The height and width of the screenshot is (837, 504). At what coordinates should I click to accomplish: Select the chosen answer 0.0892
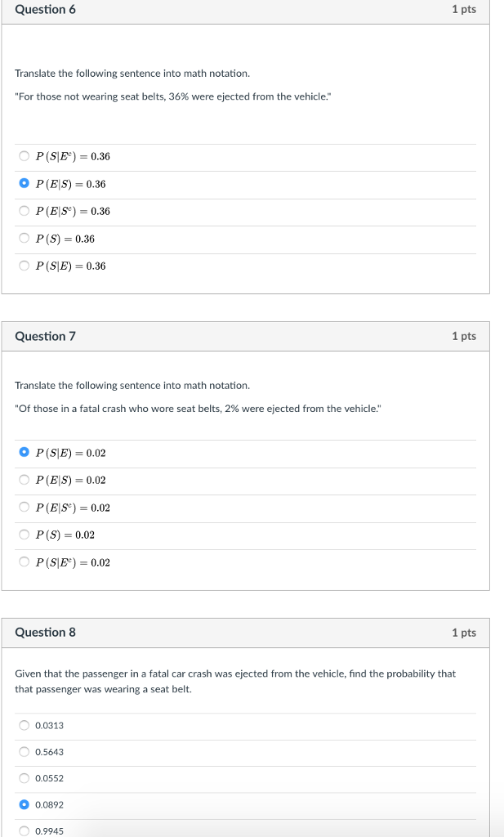pos(25,804)
